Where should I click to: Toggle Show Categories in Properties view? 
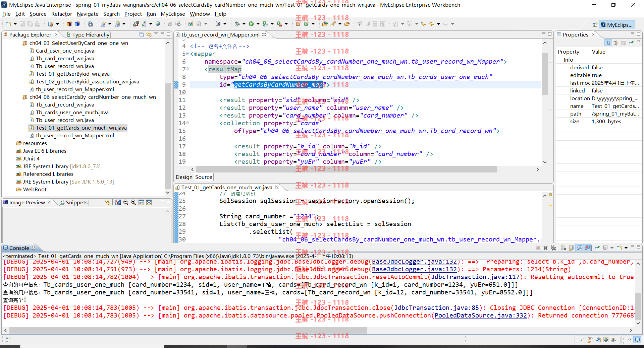click(x=608, y=43)
